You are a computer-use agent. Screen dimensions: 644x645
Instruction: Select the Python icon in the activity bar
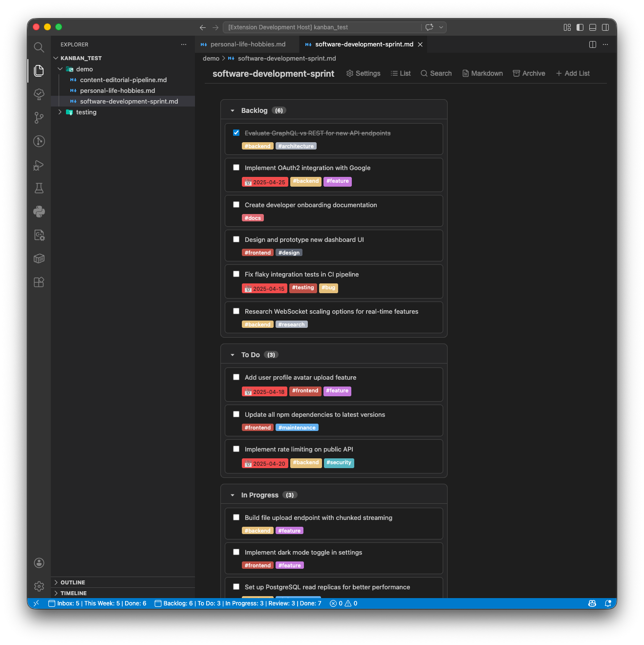[39, 212]
